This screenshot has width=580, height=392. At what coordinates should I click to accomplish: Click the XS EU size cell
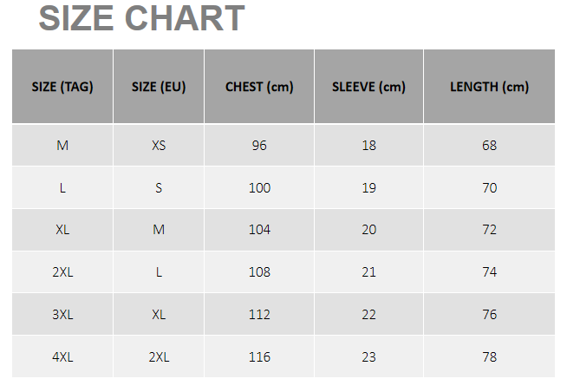point(159,146)
